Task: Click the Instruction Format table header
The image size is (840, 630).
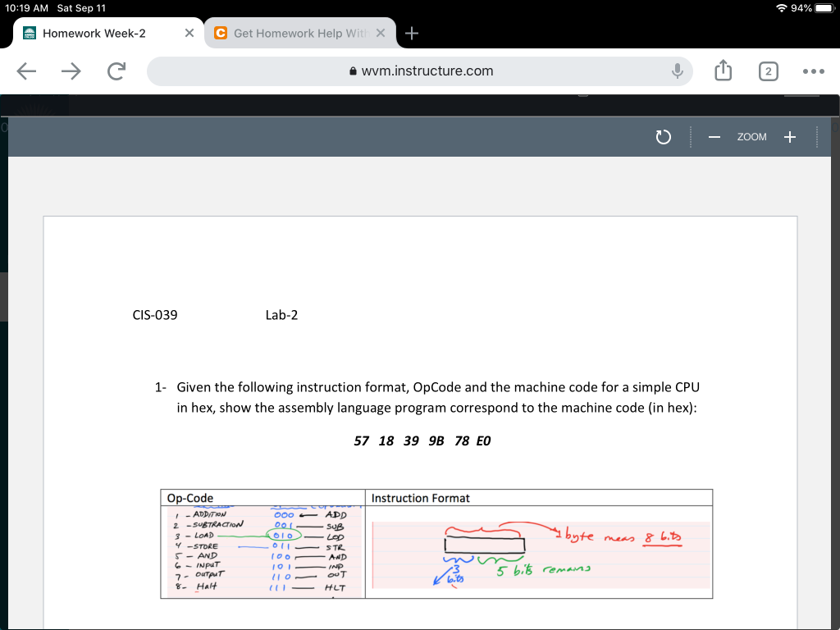Action: point(421,498)
